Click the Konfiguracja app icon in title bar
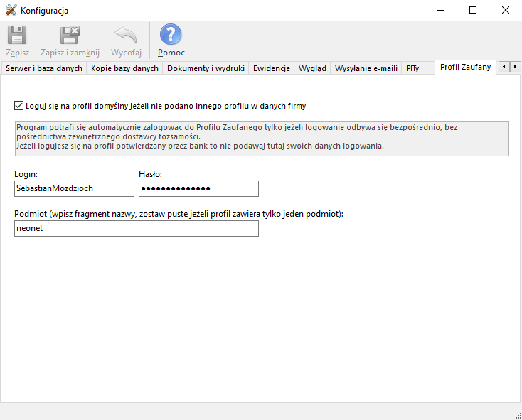 point(11,11)
